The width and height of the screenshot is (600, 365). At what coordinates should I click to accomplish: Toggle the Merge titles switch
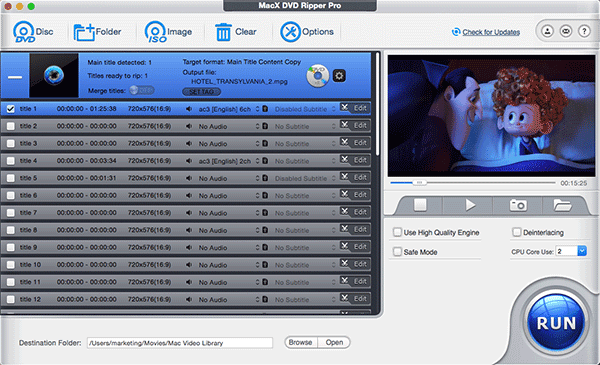click(142, 90)
